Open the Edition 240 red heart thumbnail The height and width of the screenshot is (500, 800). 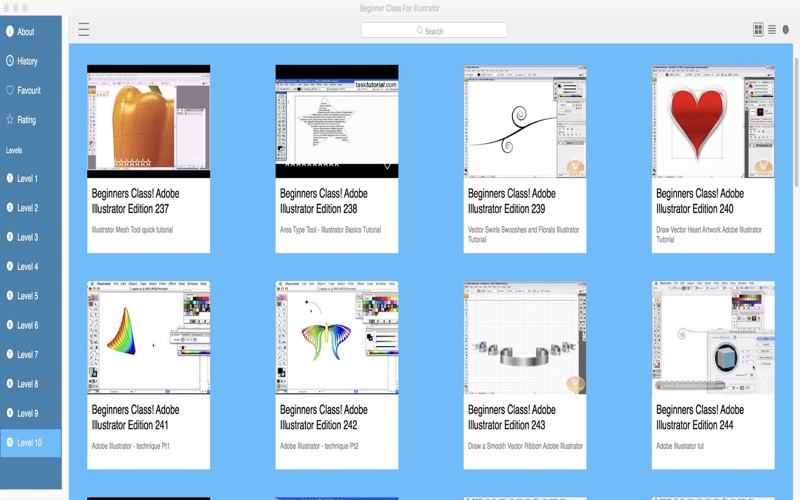pos(713,121)
